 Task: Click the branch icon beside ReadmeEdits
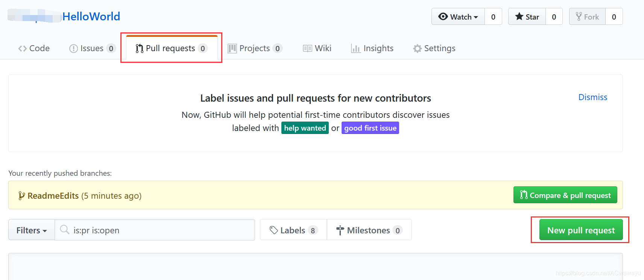22,196
